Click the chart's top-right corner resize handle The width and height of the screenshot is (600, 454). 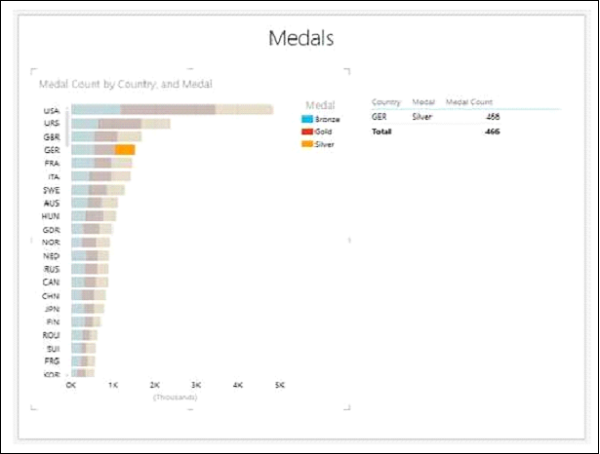click(348, 70)
